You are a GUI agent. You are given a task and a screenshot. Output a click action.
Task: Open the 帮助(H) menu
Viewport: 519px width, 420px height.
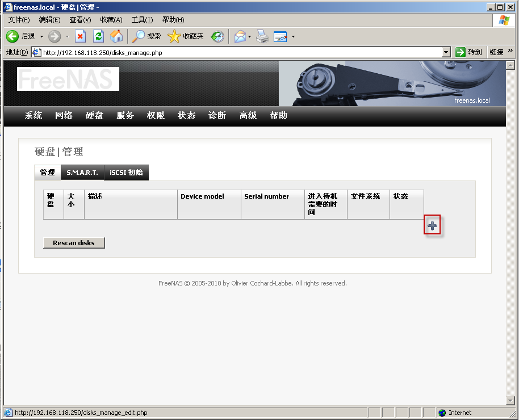173,20
